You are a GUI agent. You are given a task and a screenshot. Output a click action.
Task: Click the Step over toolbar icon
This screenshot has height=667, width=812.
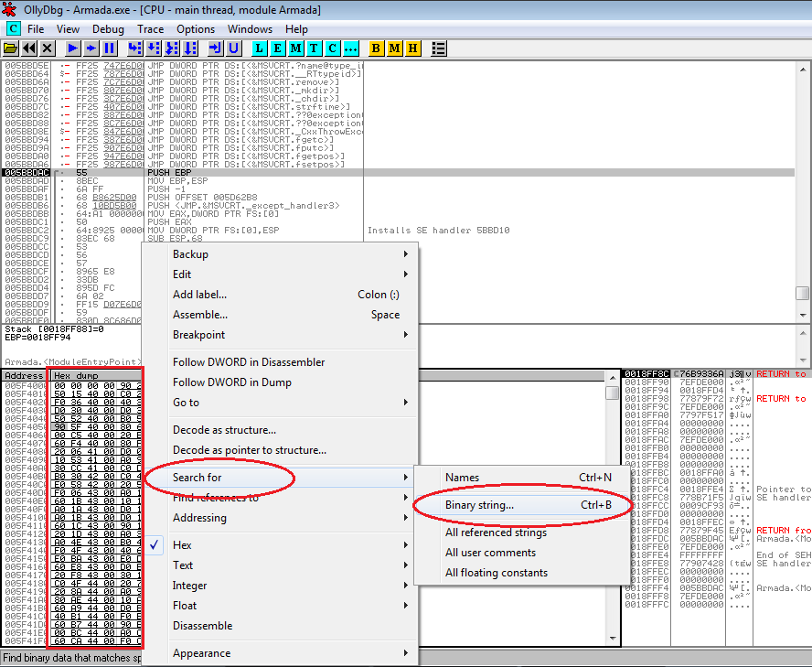pos(154,48)
